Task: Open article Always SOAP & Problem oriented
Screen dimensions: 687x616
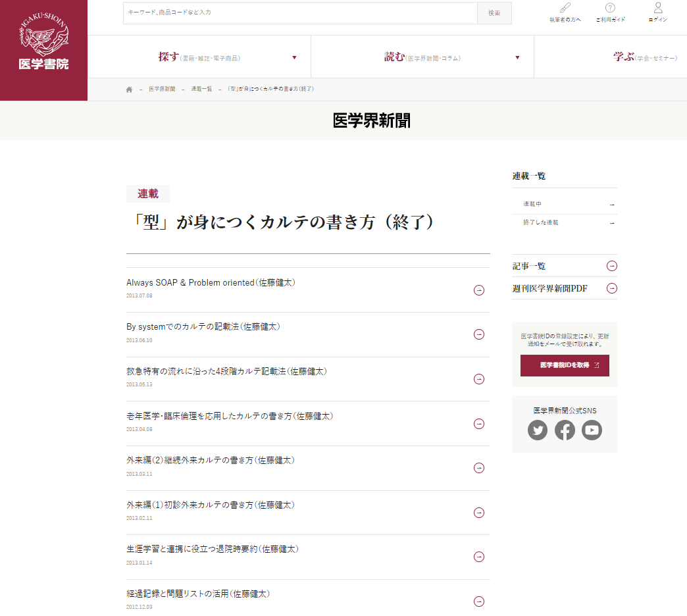Action: point(211,282)
